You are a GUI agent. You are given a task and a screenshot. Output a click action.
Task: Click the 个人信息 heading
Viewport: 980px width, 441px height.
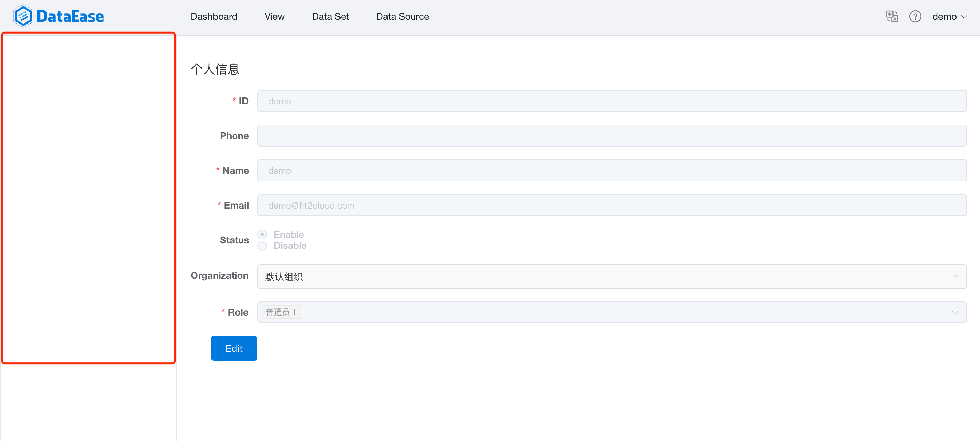(215, 69)
